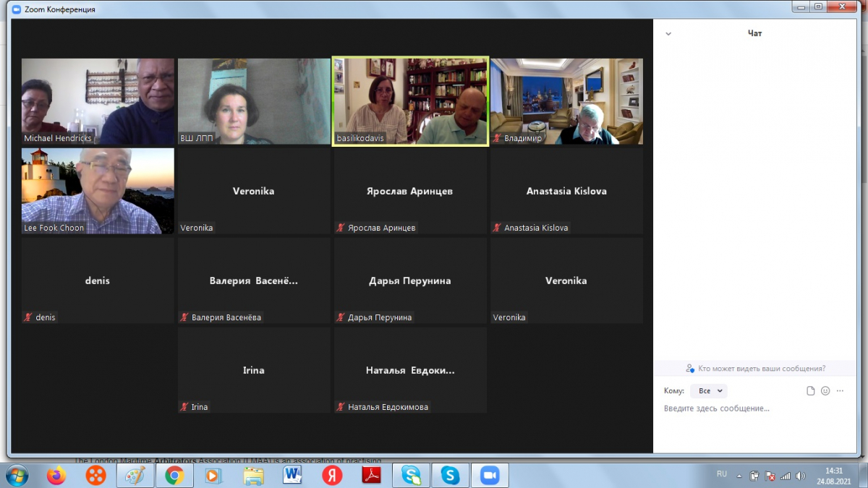
Task: Collapse the chat panel chevron
Action: point(668,34)
